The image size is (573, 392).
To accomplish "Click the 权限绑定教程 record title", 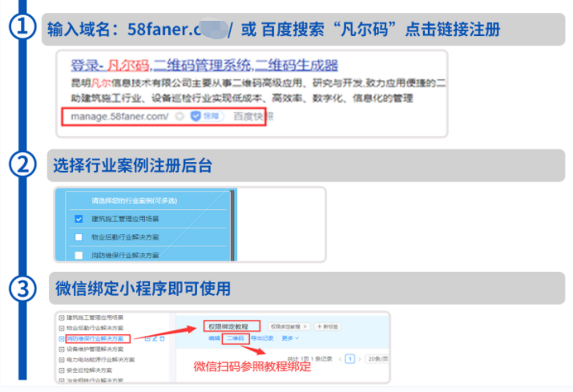I will point(228,326).
